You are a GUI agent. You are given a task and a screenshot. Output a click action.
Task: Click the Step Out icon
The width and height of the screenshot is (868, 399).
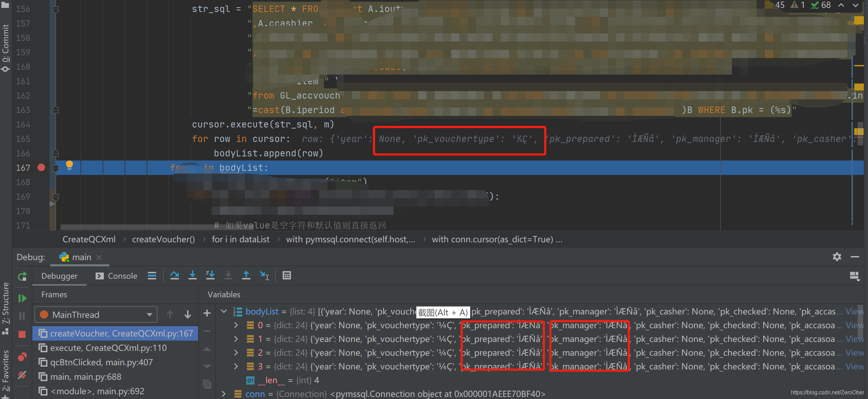click(246, 275)
